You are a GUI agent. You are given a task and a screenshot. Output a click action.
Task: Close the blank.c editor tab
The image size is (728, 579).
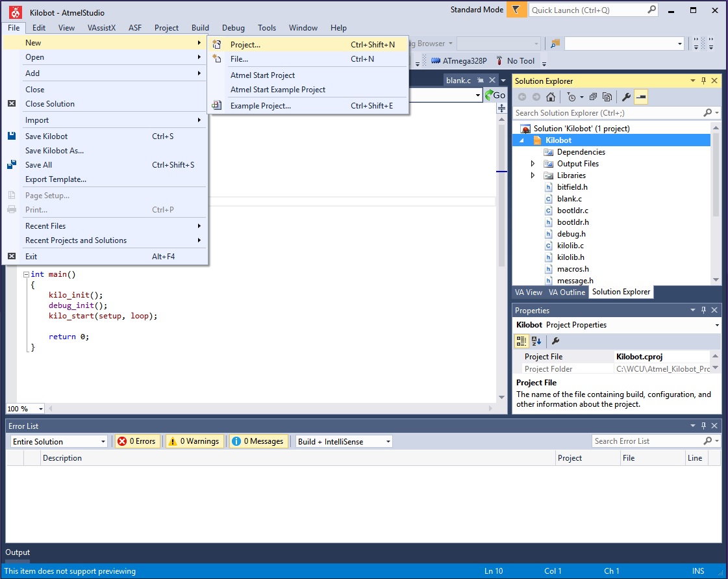point(492,80)
